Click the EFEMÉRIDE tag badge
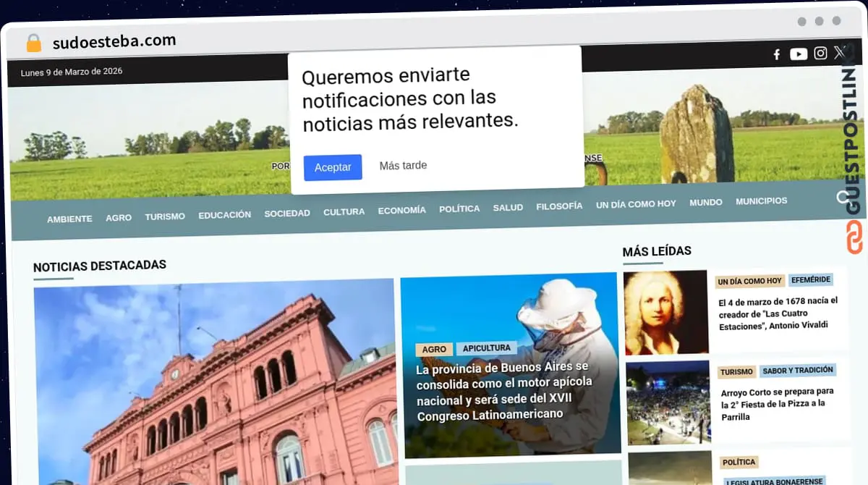 (809, 279)
